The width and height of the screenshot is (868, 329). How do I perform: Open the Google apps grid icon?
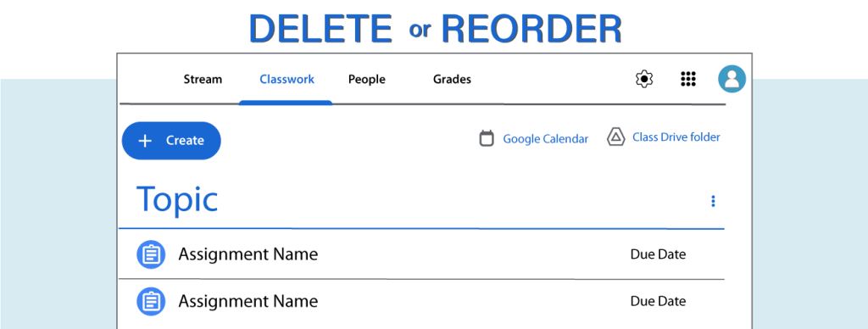point(687,79)
